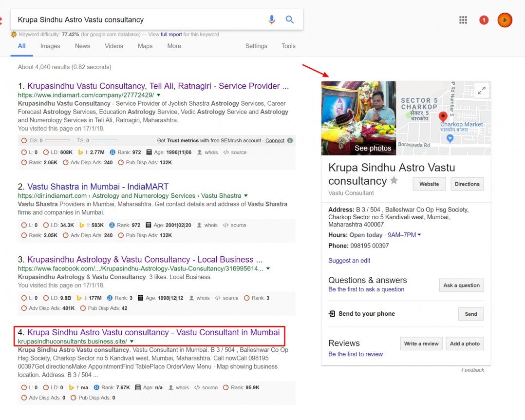This screenshot has height=420, width=525.
Task: Open Vastu Shastra in Mumbai - IndiaMART result
Action: pyautogui.click(x=98, y=187)
